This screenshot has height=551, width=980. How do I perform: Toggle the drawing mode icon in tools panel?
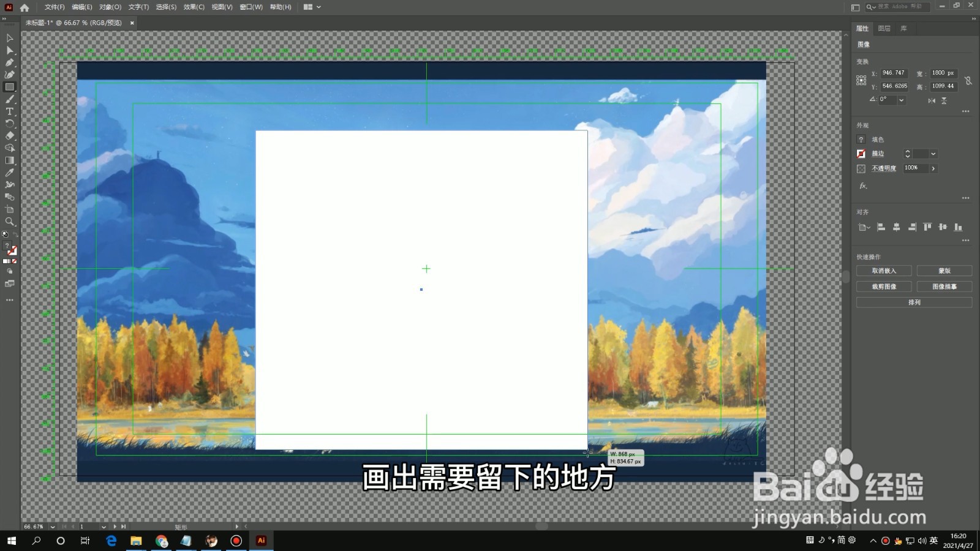point(10,271)
